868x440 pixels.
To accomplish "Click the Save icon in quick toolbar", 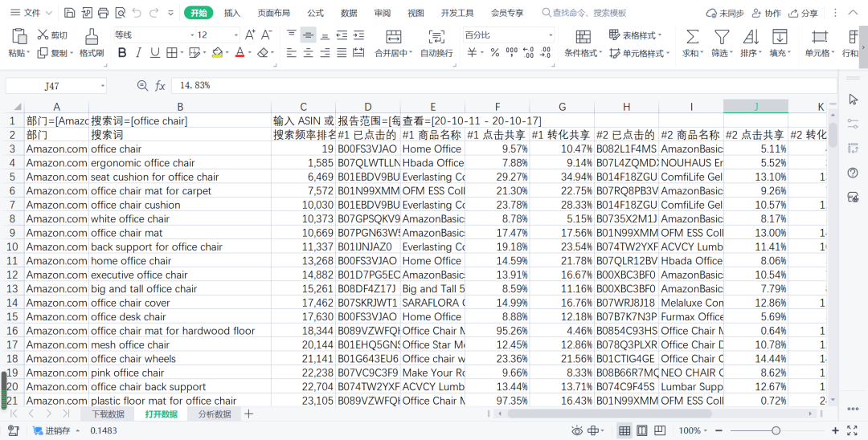I will pos(69,13).
